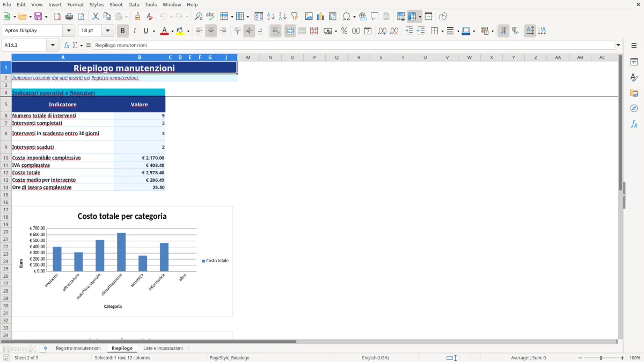644x362 pixels.
Task: Clear direct formatting with the eraser icon
Action: click(149, 17)
